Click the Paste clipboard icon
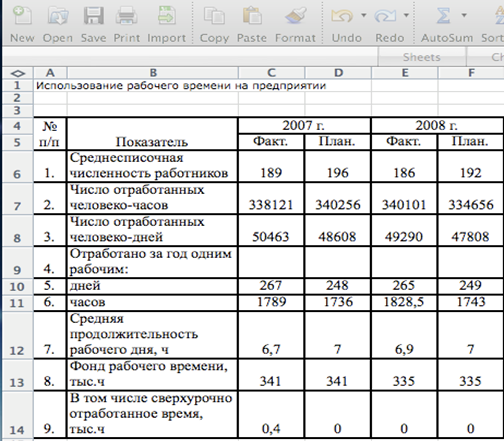 (252, 15)
